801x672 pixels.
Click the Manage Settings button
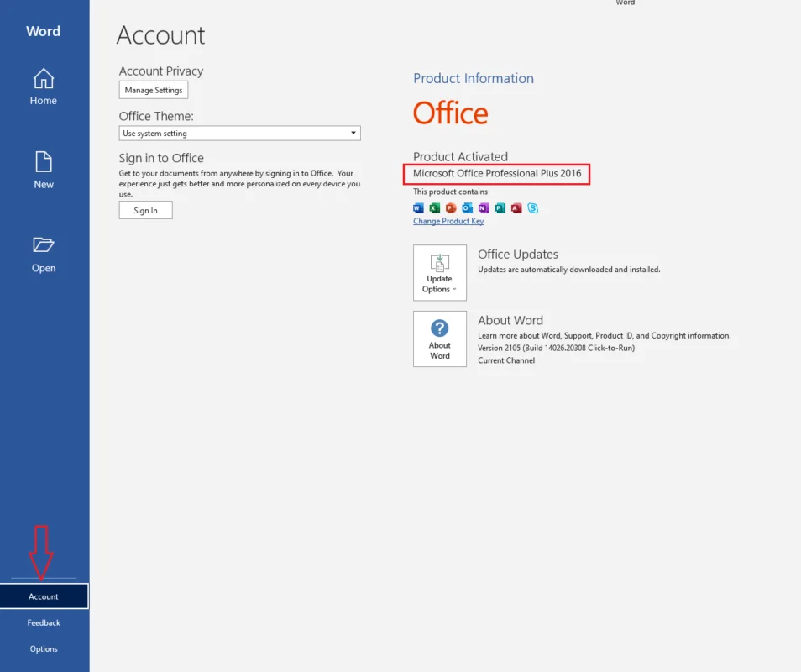pos(154,90)
